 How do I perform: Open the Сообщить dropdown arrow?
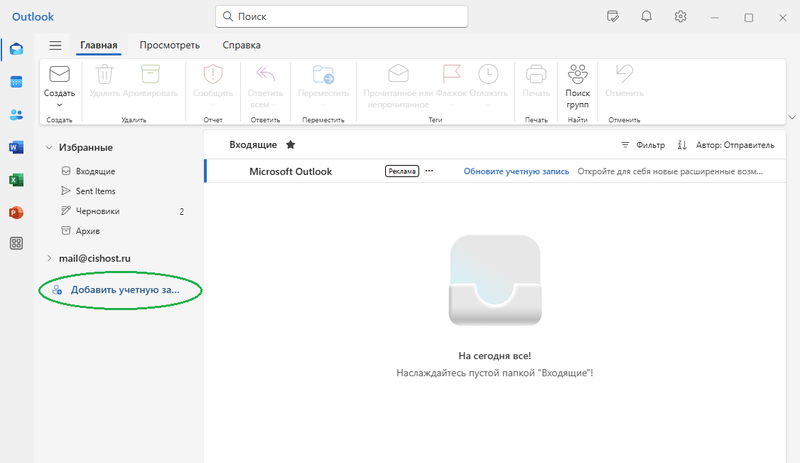click(213, 105)
